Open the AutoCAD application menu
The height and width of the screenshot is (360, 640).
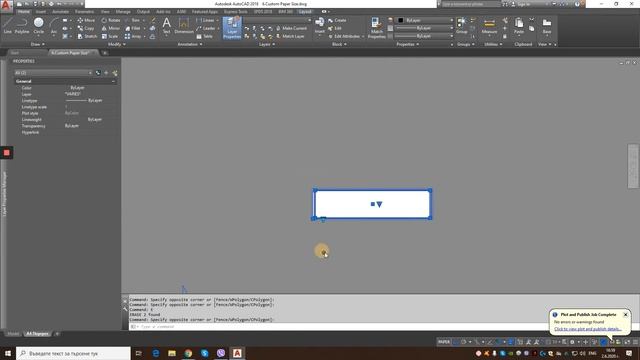click(x=6, y=5)
